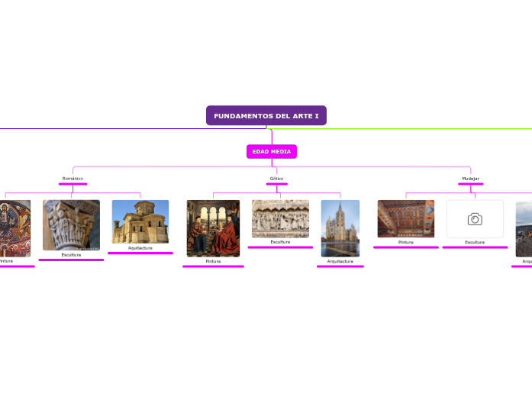
Task: Open the Gothic cathedral architecture image
Action: (x=340, y=228)
